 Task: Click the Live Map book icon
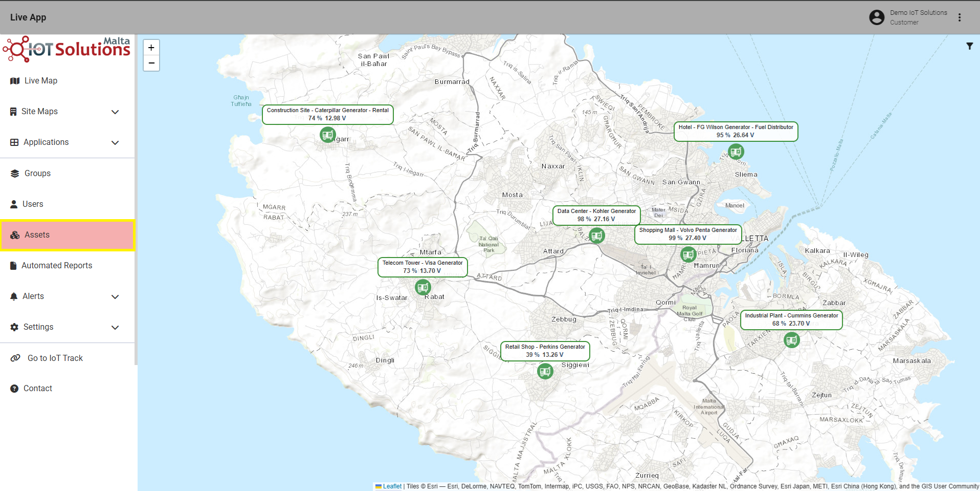click(15, 81)
